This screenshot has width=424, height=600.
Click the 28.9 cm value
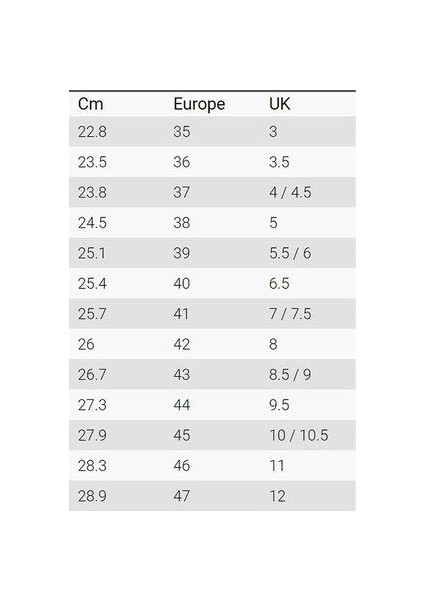point(92,496)
